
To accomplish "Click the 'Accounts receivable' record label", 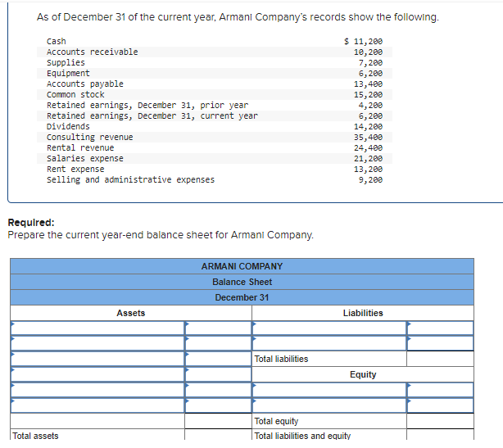I will tap(92, 52).
